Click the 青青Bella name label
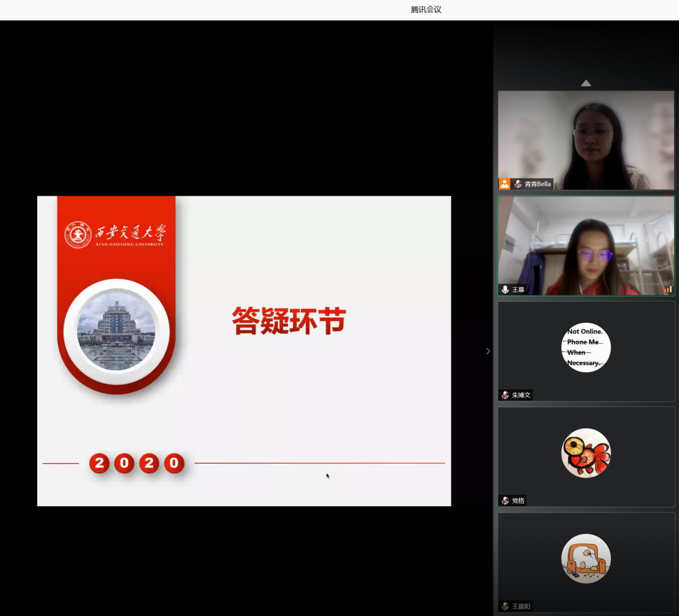The height and width of the screenshot is (616, 679). (538, 184)
